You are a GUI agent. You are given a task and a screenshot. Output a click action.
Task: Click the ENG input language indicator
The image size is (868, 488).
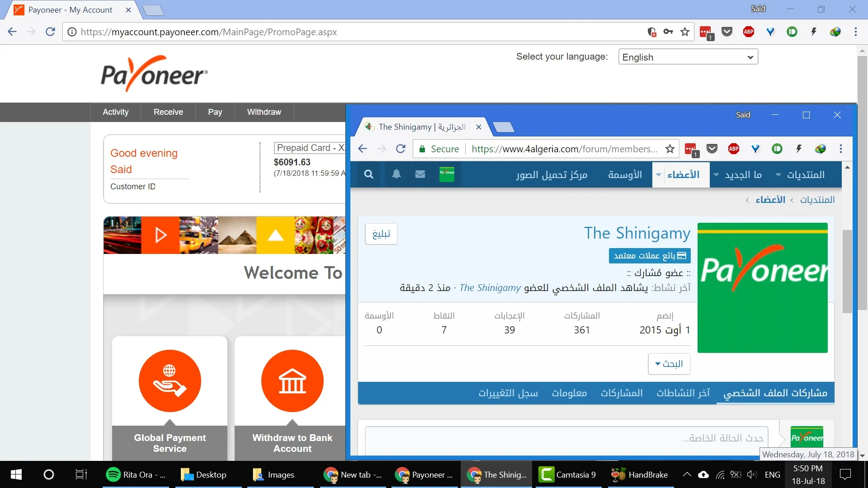[x=772, y=474]
